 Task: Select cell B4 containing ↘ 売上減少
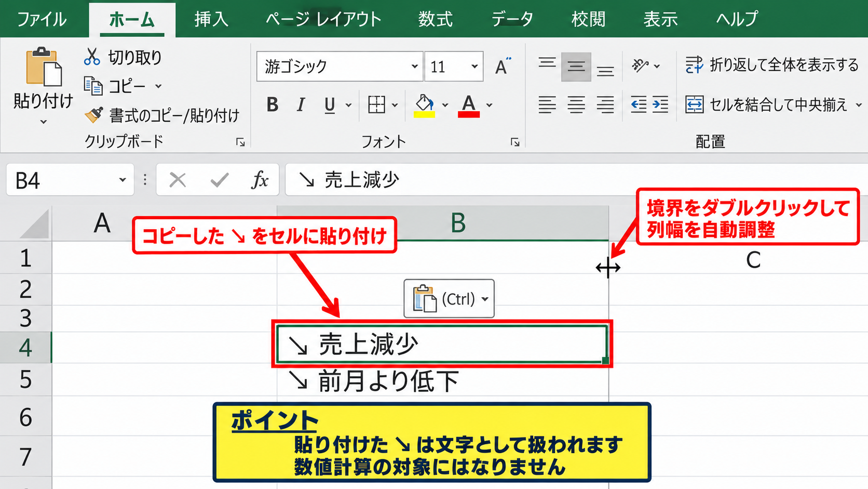tap(442, 344)
